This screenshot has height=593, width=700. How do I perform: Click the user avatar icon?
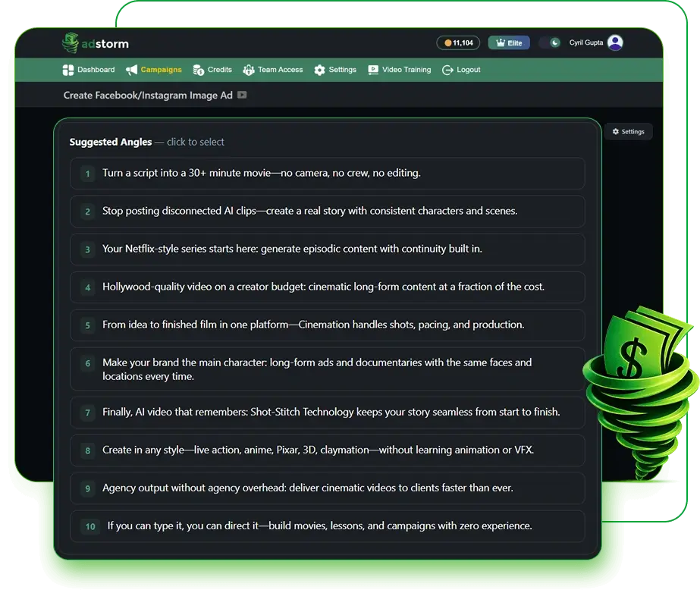[615, 43]
